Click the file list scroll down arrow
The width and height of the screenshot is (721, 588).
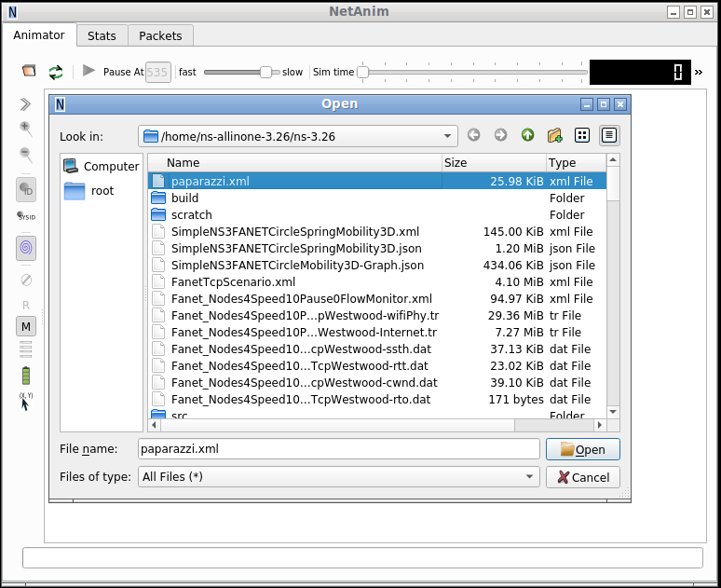613,412
